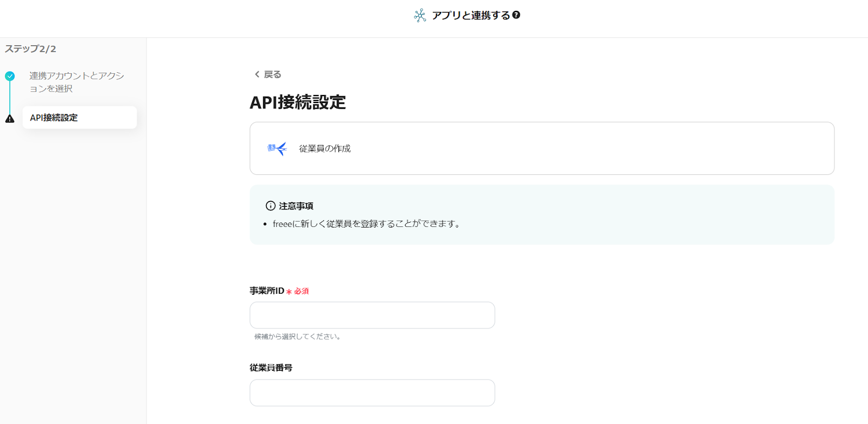
Task: Click the info icon beside 注意事項
Action: pyautogui.click(x=270, y=206)
